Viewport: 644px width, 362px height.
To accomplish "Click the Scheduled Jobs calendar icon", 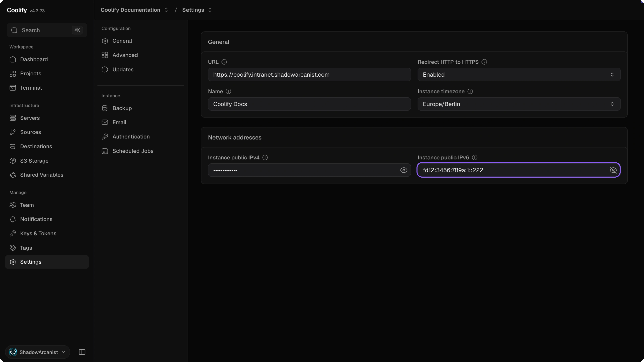I will [x=105, y=151].
